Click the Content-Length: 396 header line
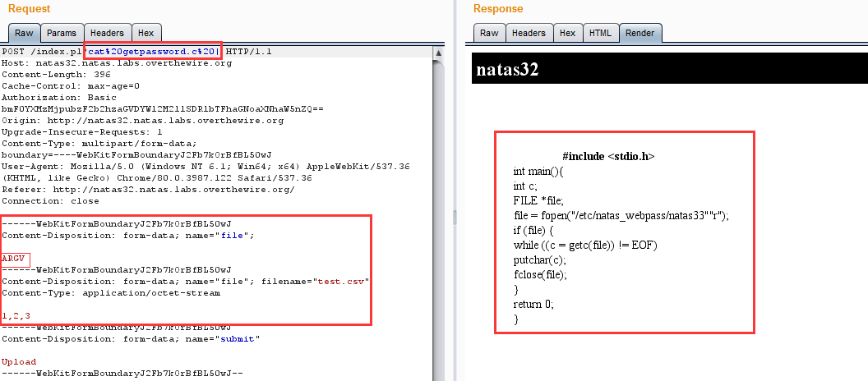The height and width of the screenshot is (381, 868). coord(56,75)
